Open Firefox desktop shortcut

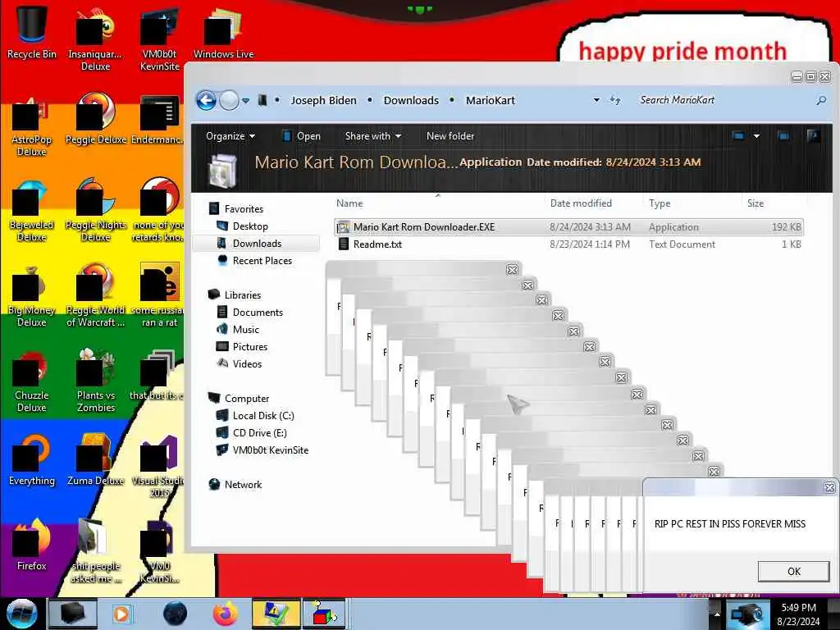click(32, 545)
